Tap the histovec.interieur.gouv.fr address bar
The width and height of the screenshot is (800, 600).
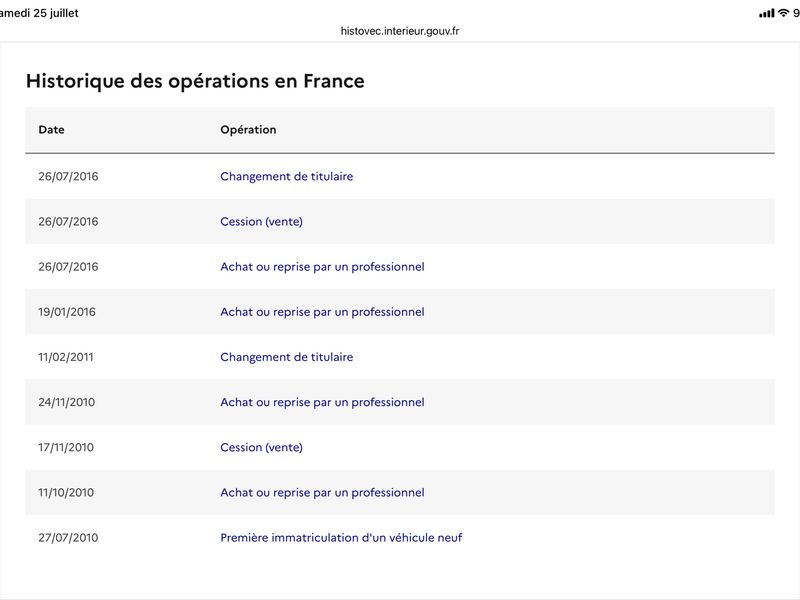pyautogui.click(x=400, y=31)
